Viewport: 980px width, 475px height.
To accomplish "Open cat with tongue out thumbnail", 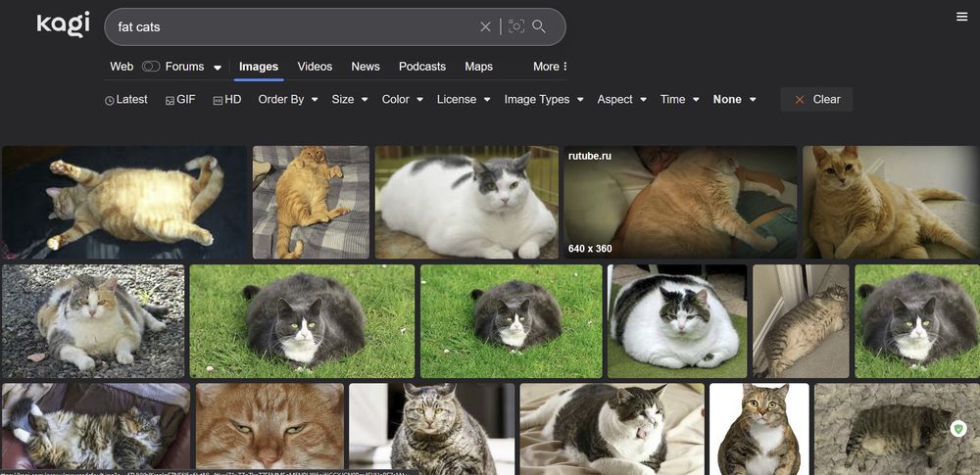I will pos(612,429).
